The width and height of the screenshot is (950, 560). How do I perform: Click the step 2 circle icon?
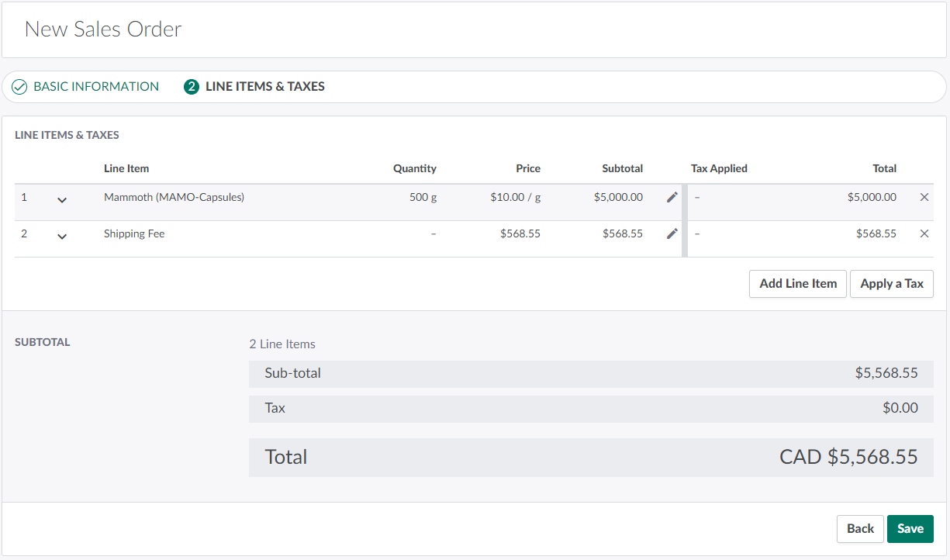(x=192, y=87)
